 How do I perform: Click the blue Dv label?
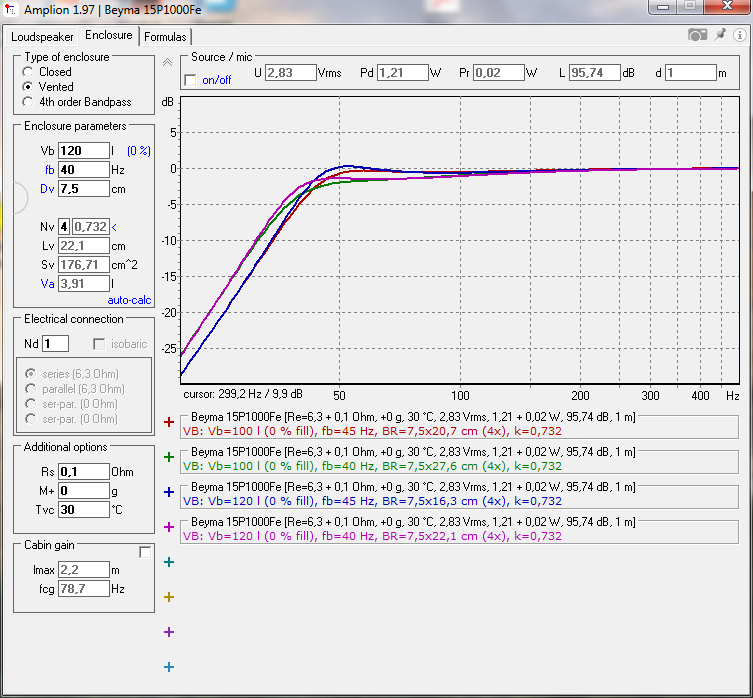(47, 189)
